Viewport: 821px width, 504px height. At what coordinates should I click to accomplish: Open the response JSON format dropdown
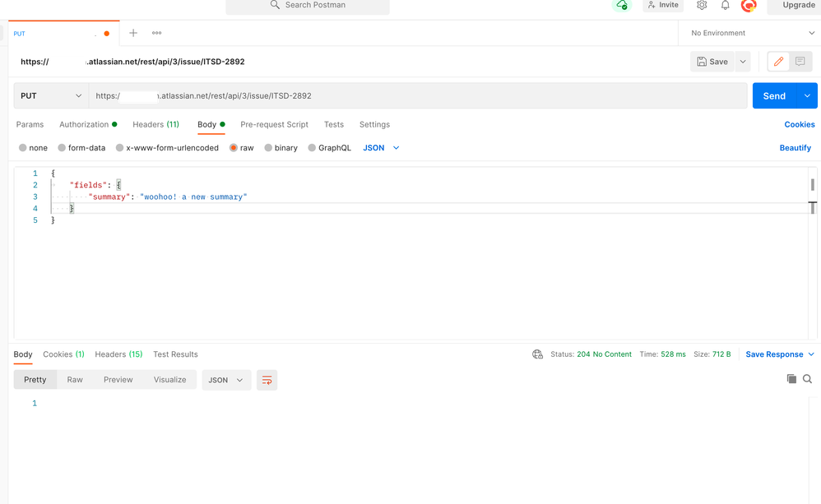pos(226,380)
